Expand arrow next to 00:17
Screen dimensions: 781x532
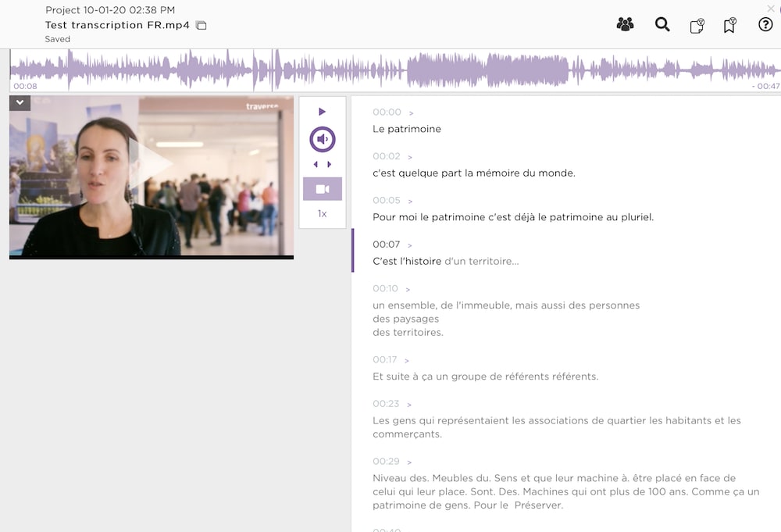406,361
